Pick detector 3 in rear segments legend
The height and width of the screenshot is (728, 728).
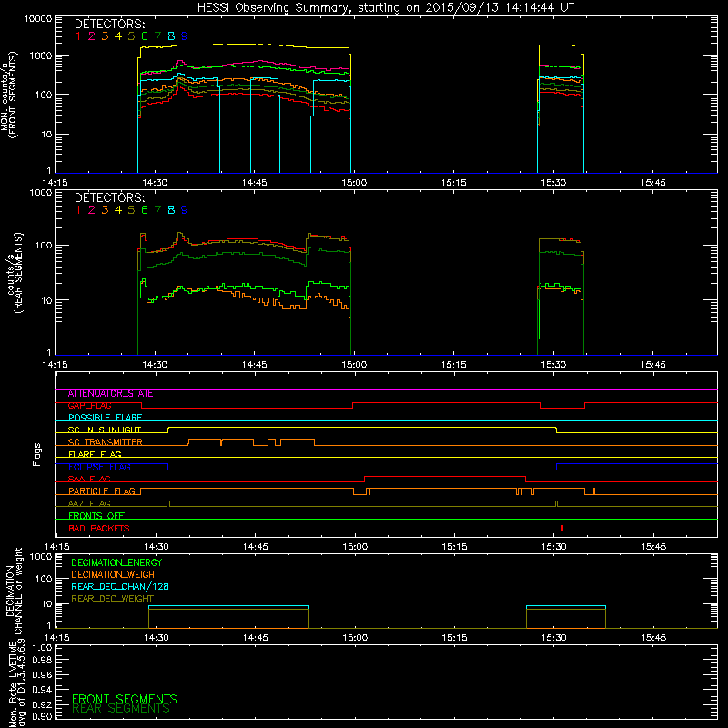(x=105, y=210)
